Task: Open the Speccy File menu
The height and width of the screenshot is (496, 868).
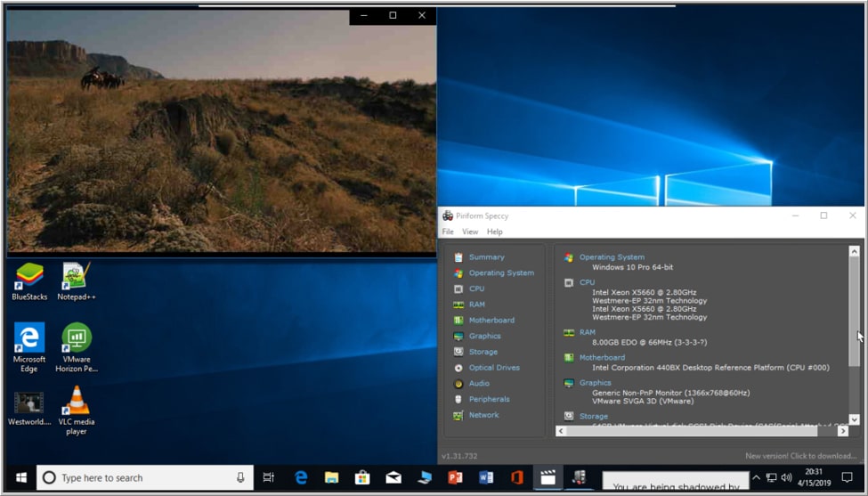Action: pos(448,232)
